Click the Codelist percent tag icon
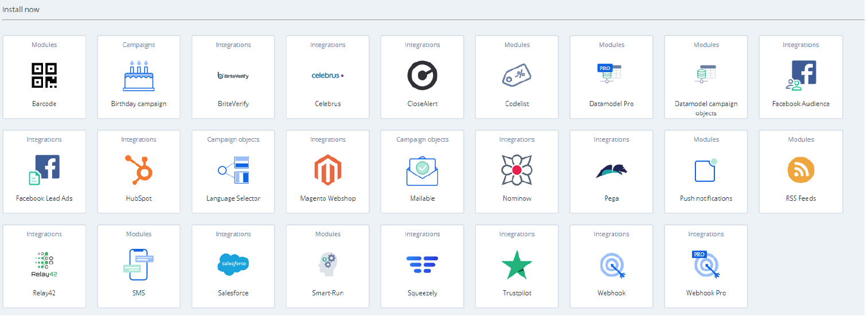The height and width of the screenshot is (320, 868). pyautogui.click(x=517, y=75)
